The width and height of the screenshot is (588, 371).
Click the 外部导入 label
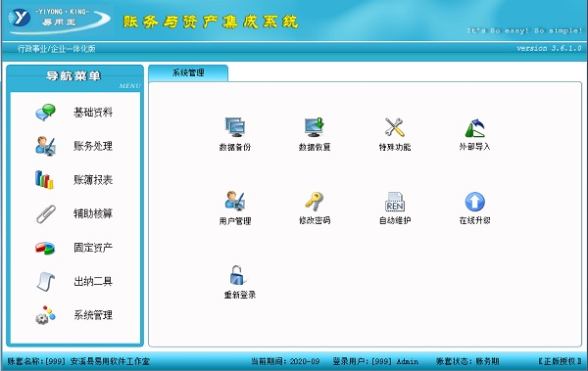(x=474, y=147)
